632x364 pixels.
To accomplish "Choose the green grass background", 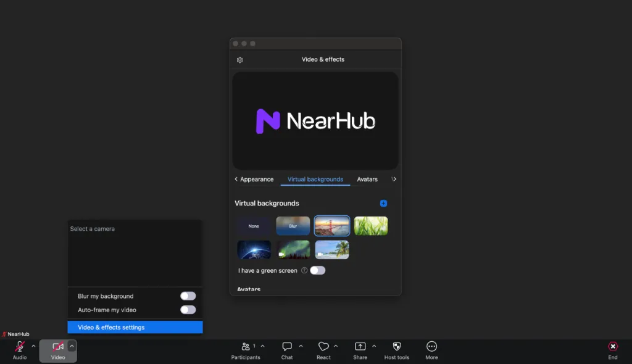I will pos(371,226).
